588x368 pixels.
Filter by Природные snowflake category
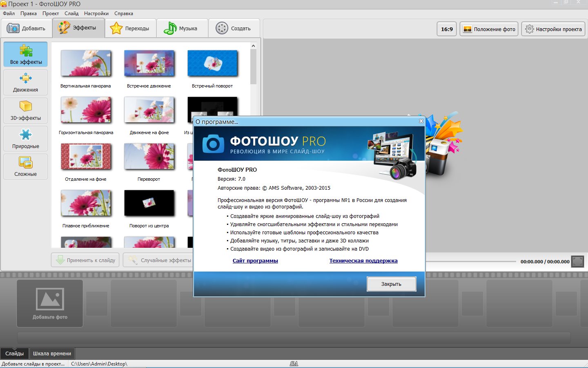pos(26,139)
